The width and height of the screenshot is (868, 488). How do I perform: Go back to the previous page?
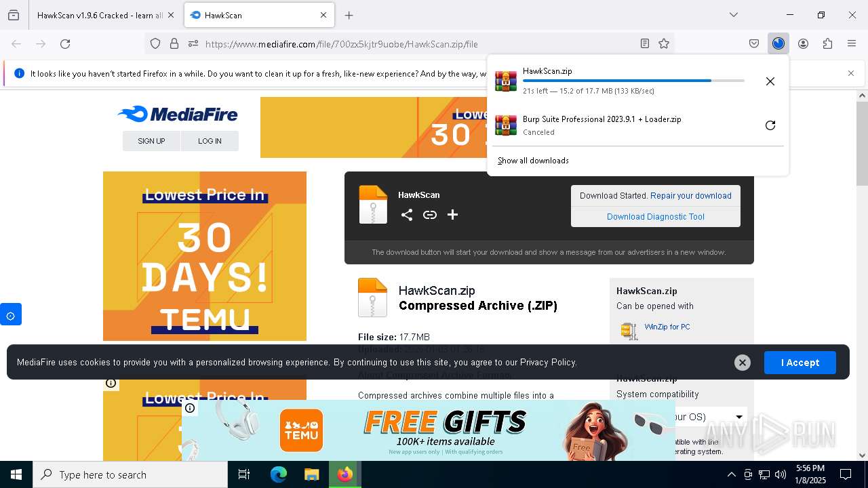coord(16,43)
